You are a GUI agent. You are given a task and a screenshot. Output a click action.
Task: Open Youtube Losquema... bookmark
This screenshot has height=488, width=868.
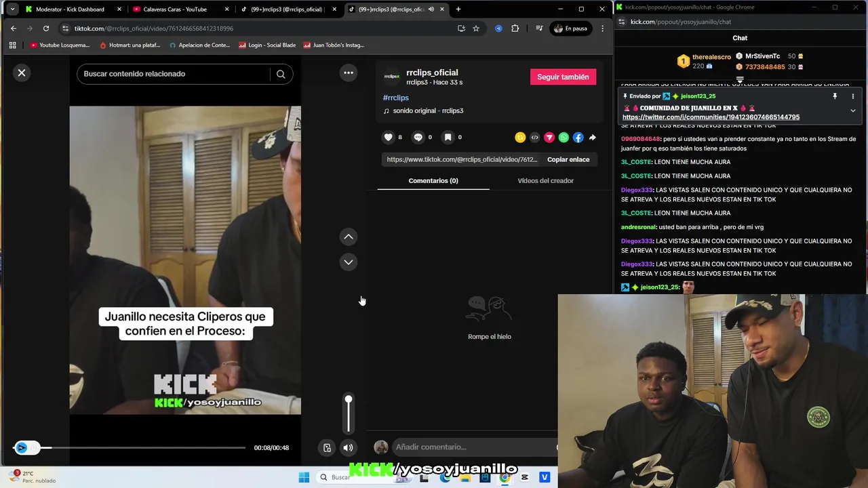tap(60, 45)
